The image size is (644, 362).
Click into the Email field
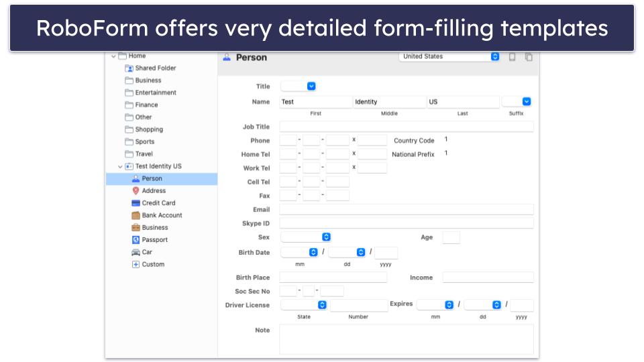(x=407, y=210)
